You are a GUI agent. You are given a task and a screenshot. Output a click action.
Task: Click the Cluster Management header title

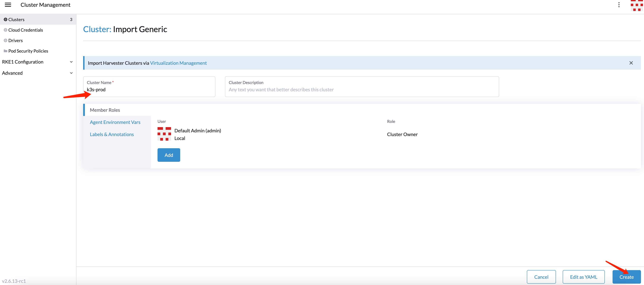pyautogui.click(x=45, y=5)
